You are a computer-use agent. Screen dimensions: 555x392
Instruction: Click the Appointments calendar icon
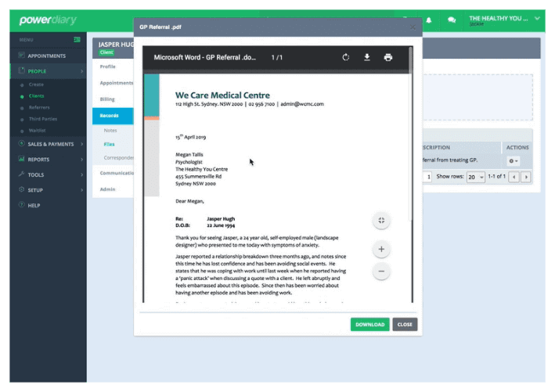click(22, 56)
